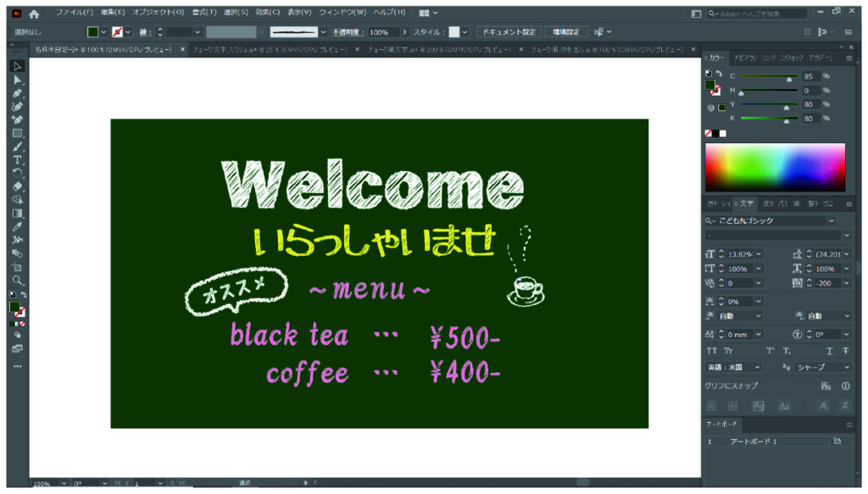Click the artboard icon beside アートボード 1
The width and height of the screenshot is (868, 494).
coord(837,441)
